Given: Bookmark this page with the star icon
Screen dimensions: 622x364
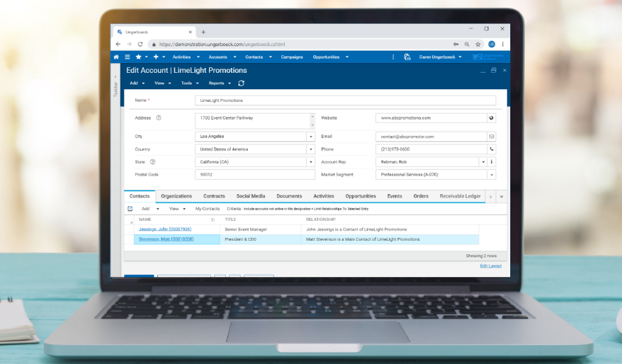Looking at the screenshot, I should click(x=478, y=44).
